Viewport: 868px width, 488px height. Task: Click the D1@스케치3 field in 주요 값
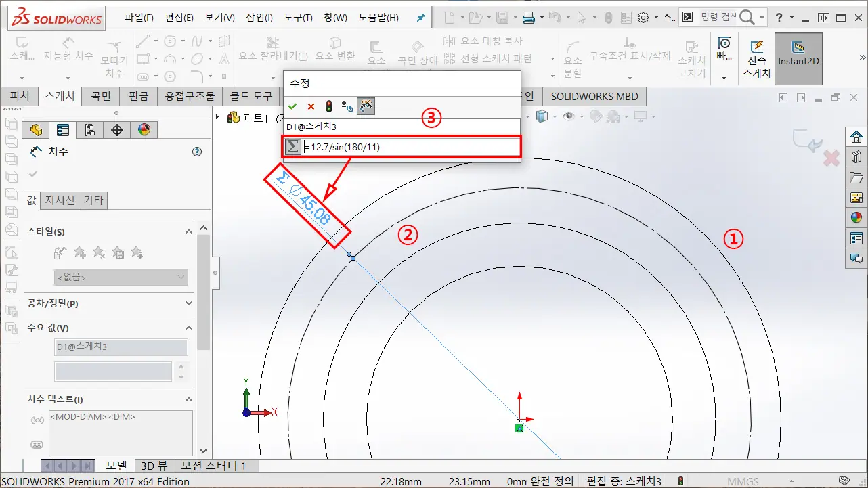121,347
